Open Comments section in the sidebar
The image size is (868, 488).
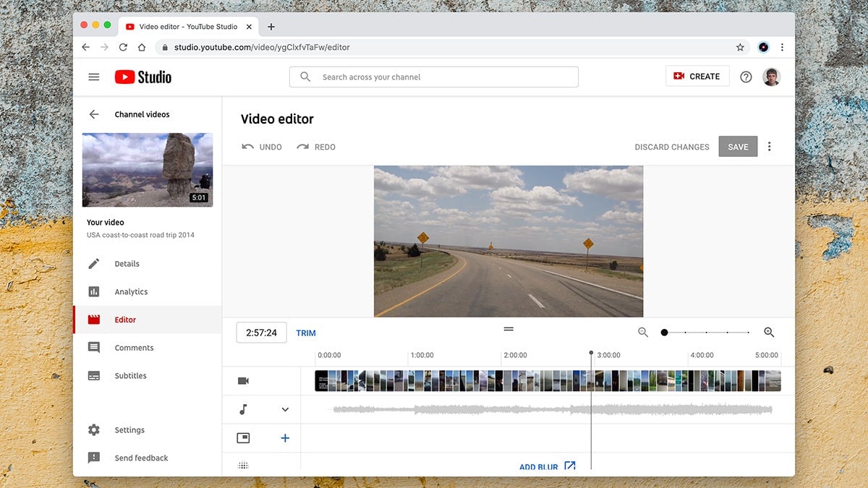pyautogui.click(x=134, y=348)
